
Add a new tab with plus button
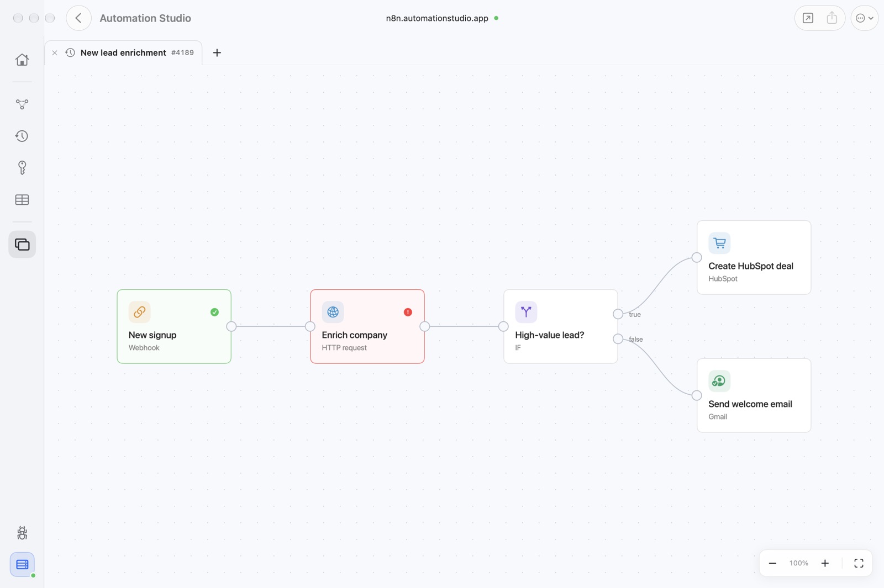pyautogui.click(x=217, y=53)
